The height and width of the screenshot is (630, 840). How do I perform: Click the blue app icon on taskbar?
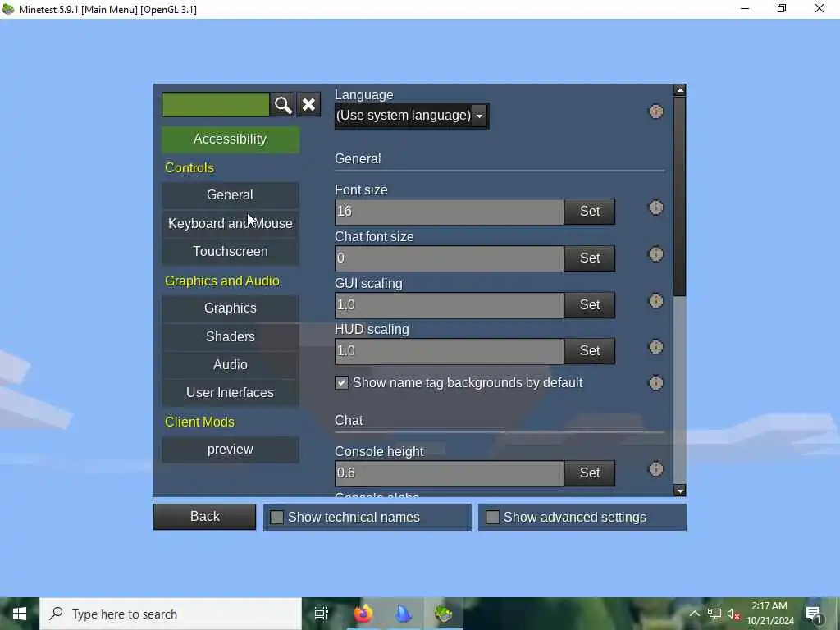click(x=404, y=614)
